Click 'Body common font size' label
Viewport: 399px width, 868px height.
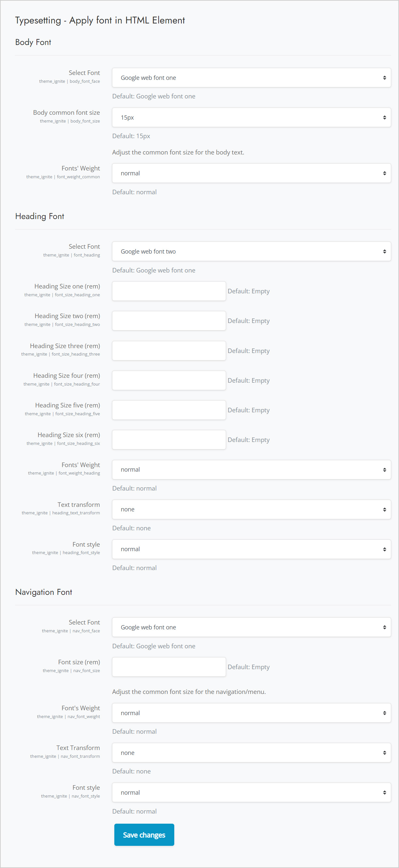[x=66, y=112]
